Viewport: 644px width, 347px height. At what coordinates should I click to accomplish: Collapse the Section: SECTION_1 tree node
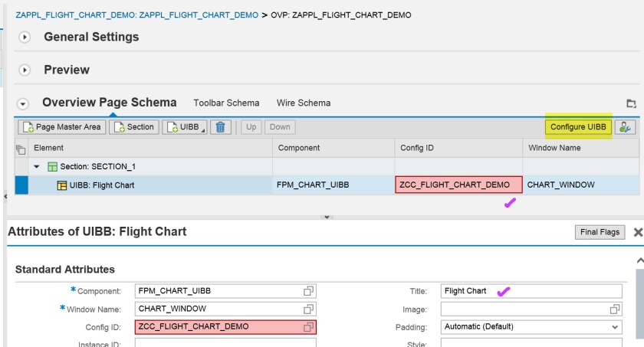[x=36, y=166]
